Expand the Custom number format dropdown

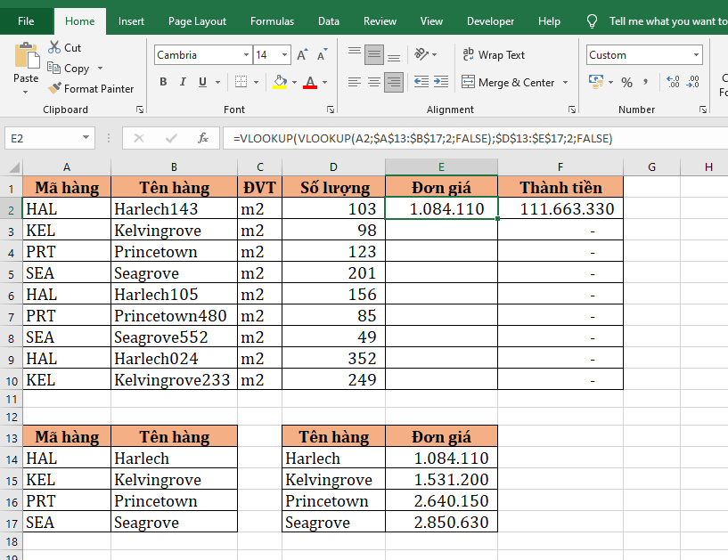(696, 55)
